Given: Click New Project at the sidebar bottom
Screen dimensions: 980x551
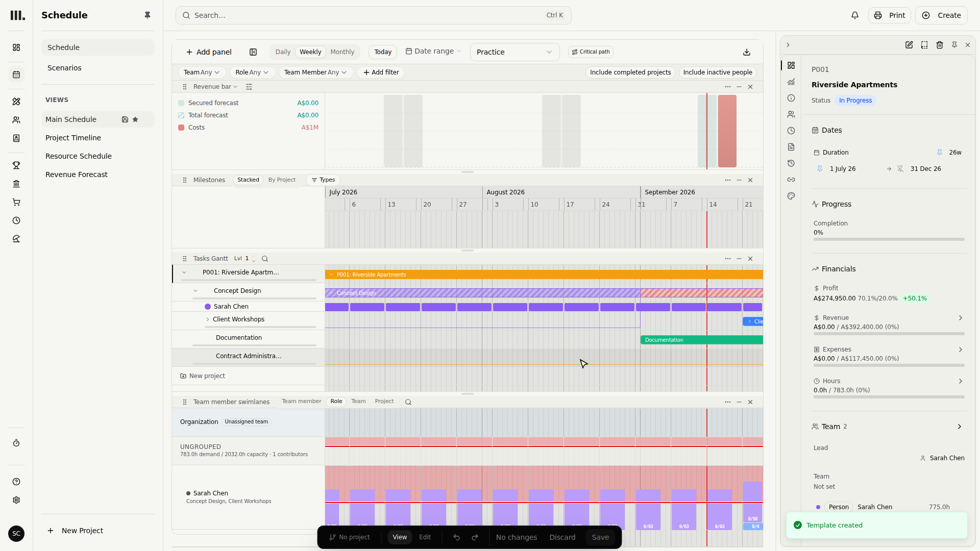Looking at the screenshot, I should (76, 531).
